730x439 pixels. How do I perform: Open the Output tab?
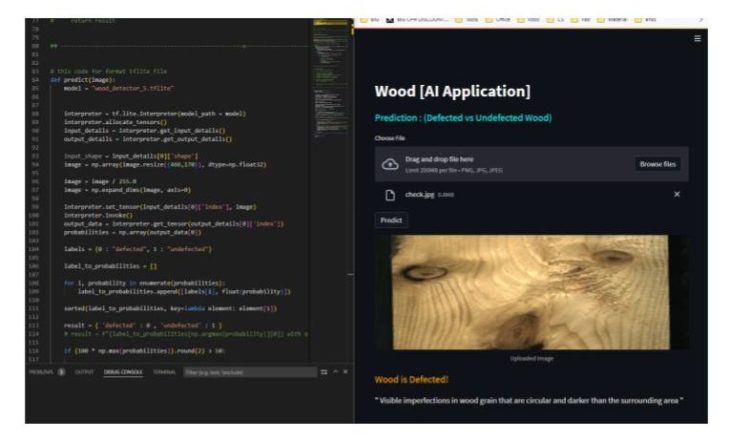pos(84,372)
